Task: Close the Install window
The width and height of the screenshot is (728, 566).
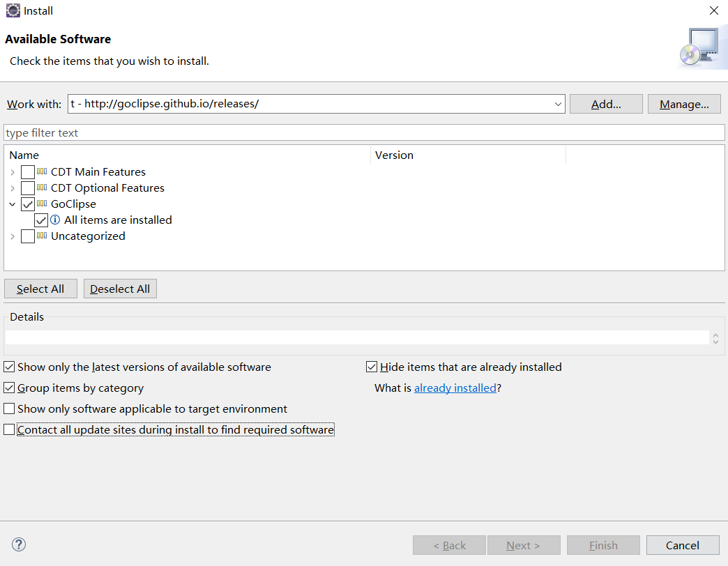Action: click(714, 10)
